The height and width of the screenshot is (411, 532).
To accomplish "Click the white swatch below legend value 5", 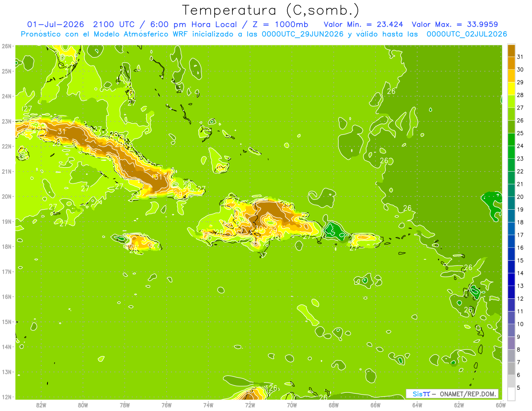I will [x=511, y=394].
